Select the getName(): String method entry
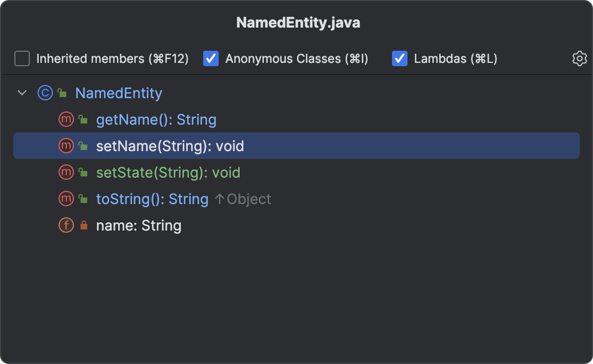Screen dimensions: 593x364 coord(156,119)
